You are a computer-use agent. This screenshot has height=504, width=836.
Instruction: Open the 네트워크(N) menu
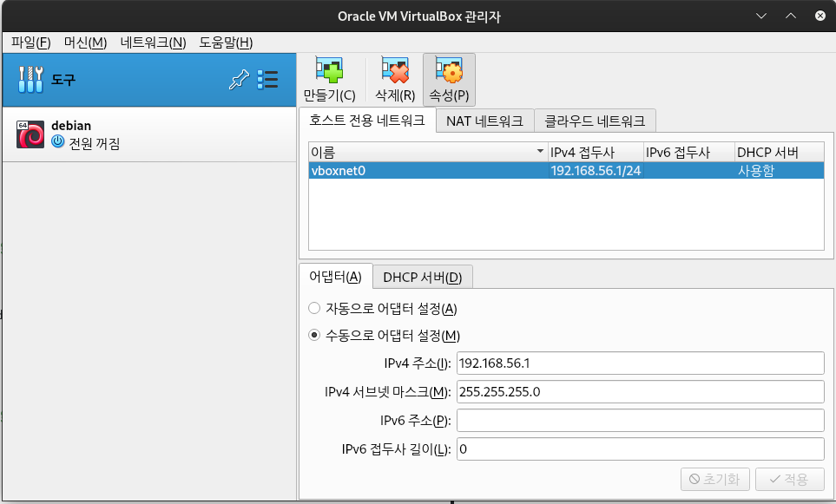(x=153, y=43)
